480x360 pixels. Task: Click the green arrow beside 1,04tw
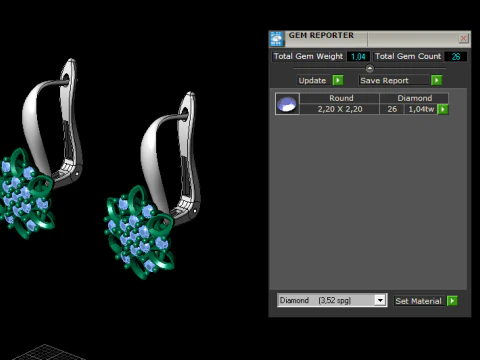click(443, 109)
